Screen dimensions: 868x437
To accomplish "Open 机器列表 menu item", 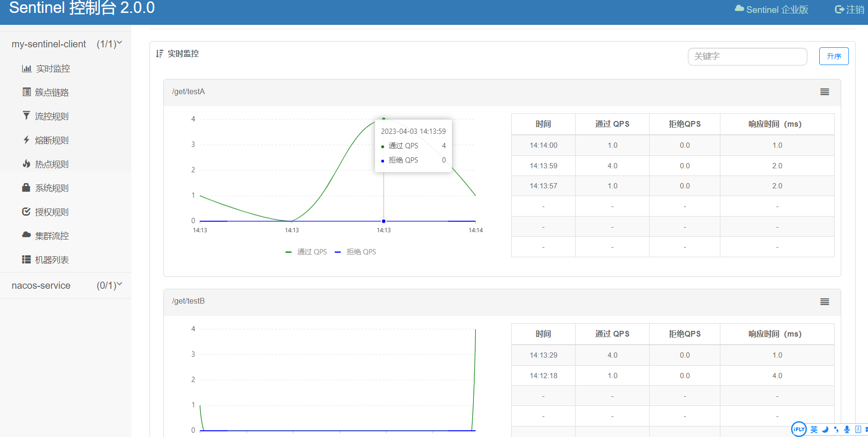I will 52,260.
